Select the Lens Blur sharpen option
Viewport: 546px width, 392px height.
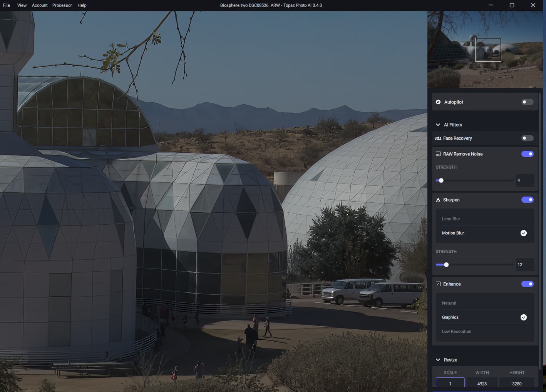tap(451, 219)
